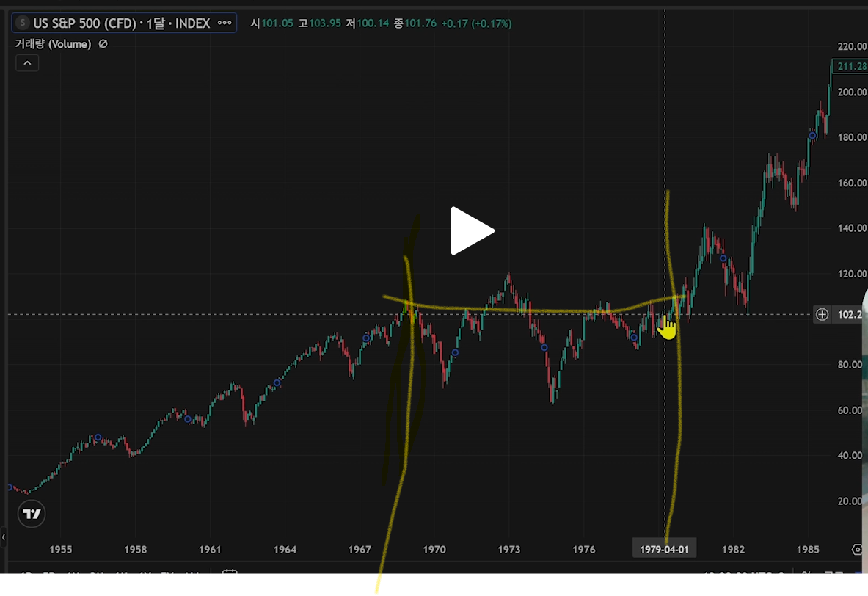The height and width of the screenshot is (596, 868).
Task: Click the 220.00 price axis label
Action: point(853,46)
